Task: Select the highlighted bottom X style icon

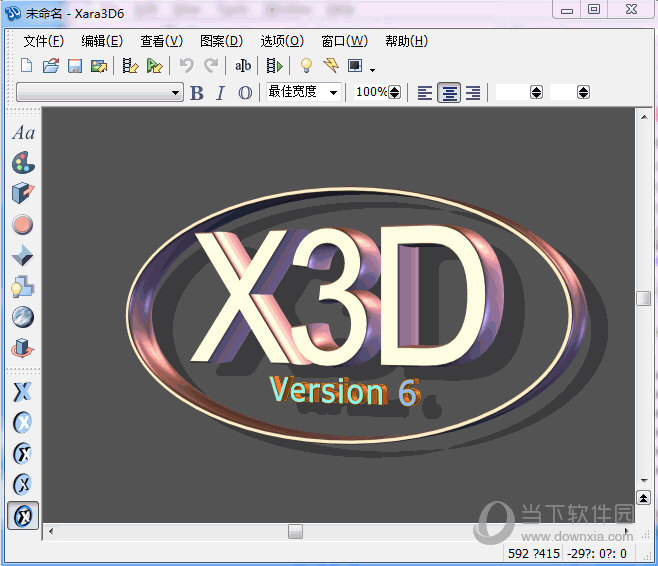Action: point(23,516)
